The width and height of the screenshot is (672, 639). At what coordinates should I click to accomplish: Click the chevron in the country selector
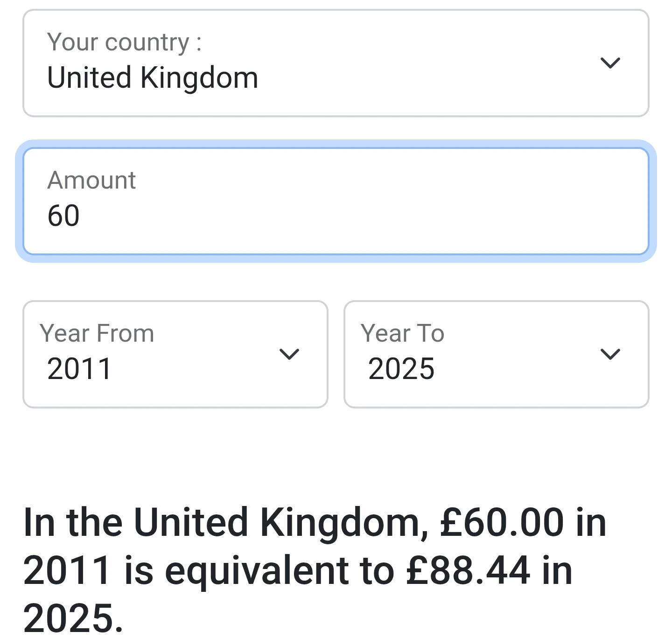coord(610,63)
